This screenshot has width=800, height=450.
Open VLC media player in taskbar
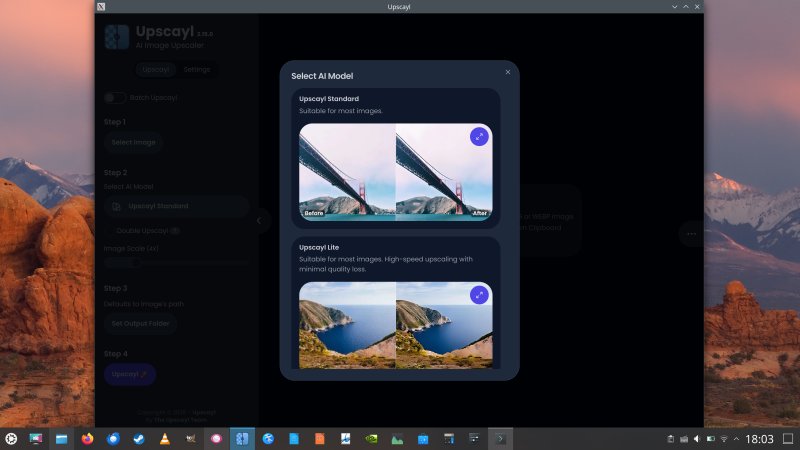point(165,439)
